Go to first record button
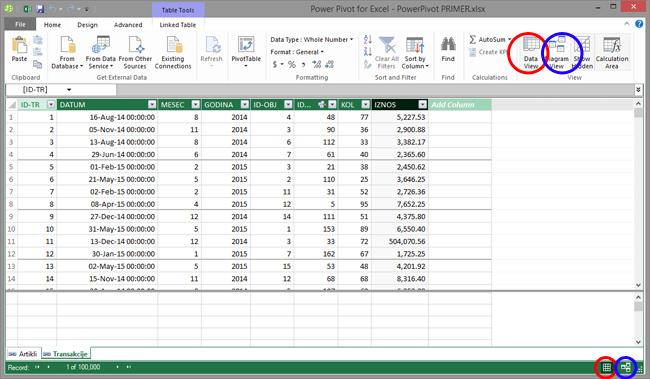650x379 pixels. [37, 367]
